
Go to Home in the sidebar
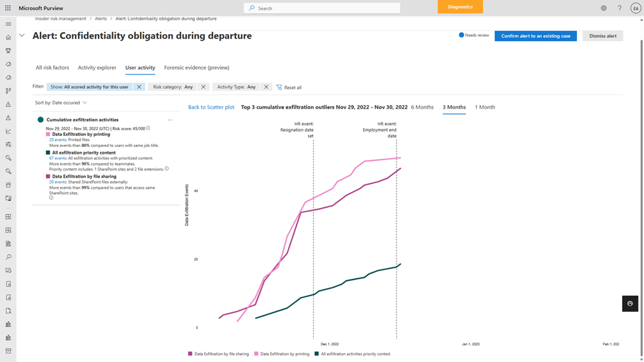[x=8, y=37]
